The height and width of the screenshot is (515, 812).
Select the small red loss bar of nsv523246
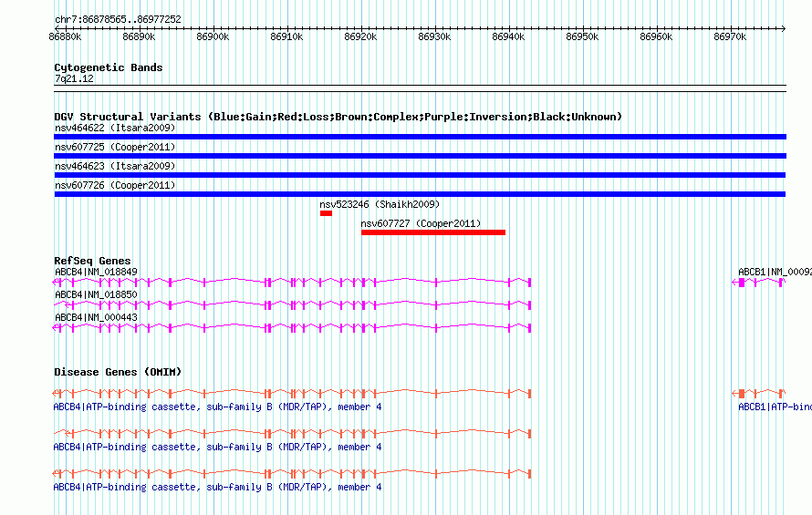(327, 213)
